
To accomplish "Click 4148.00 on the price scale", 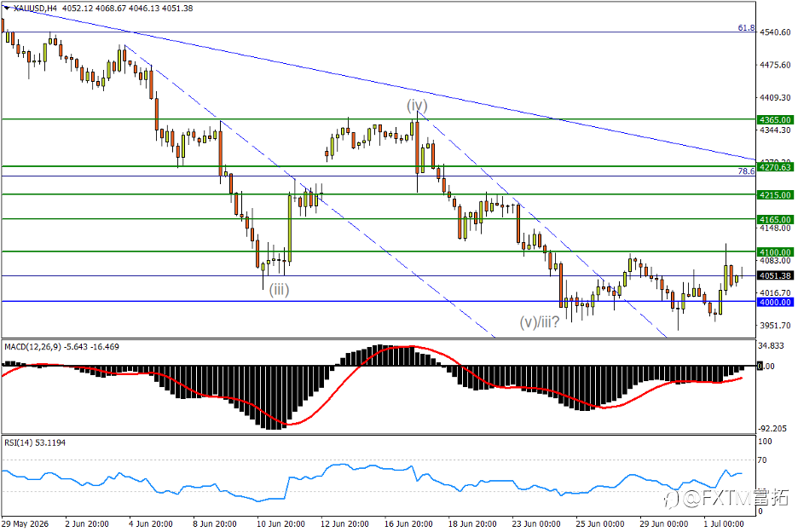I will tap(775, 228).
